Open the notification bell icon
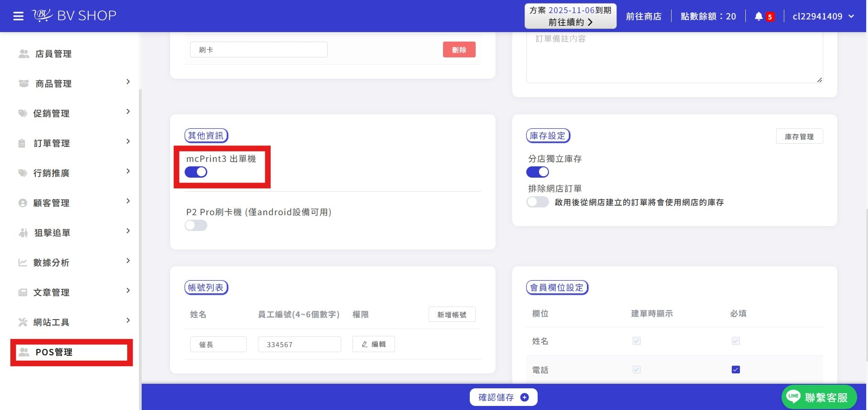 coord(759,16)
